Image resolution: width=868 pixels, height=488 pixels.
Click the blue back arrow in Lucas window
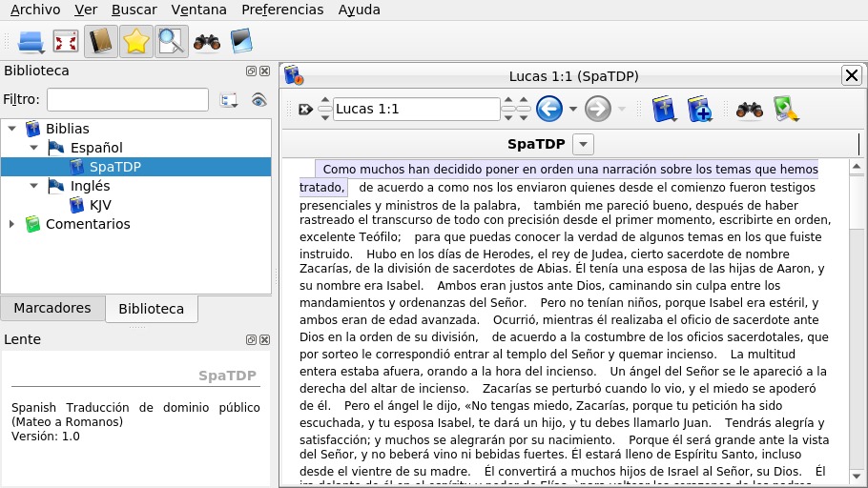tap(548, 109)
